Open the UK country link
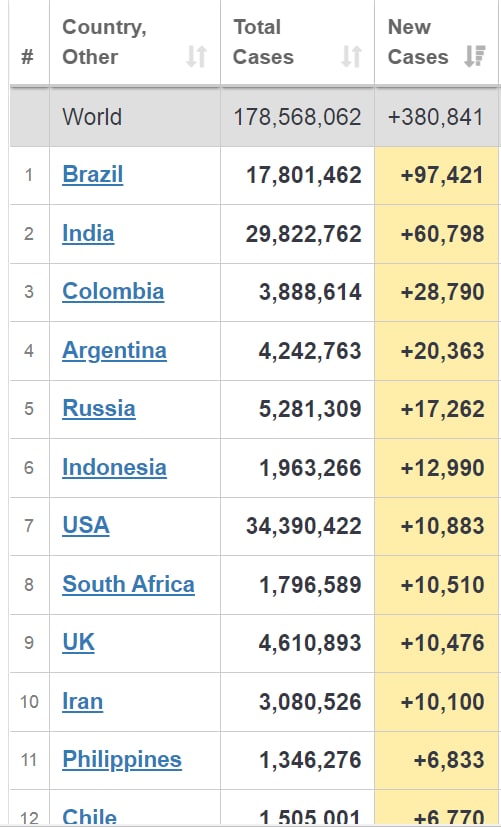 click(79, 642)
